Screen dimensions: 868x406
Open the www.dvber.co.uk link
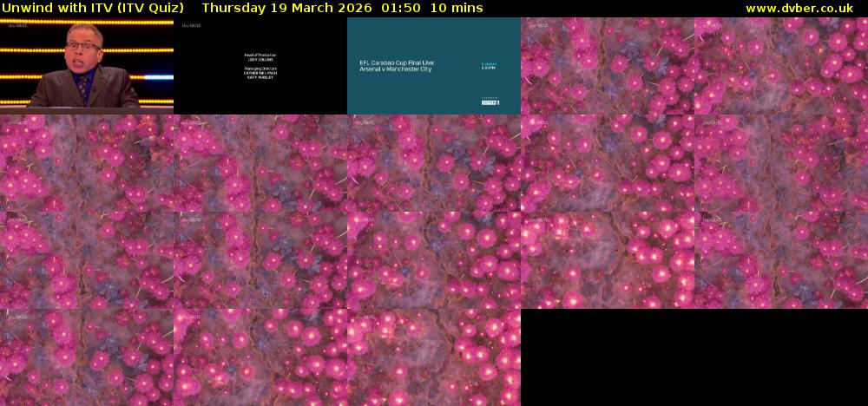799,8
